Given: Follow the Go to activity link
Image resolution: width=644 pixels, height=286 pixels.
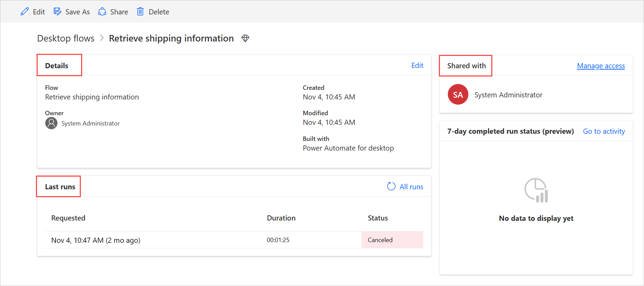Looking at the screenshot, I should click(x=604, y=131).
